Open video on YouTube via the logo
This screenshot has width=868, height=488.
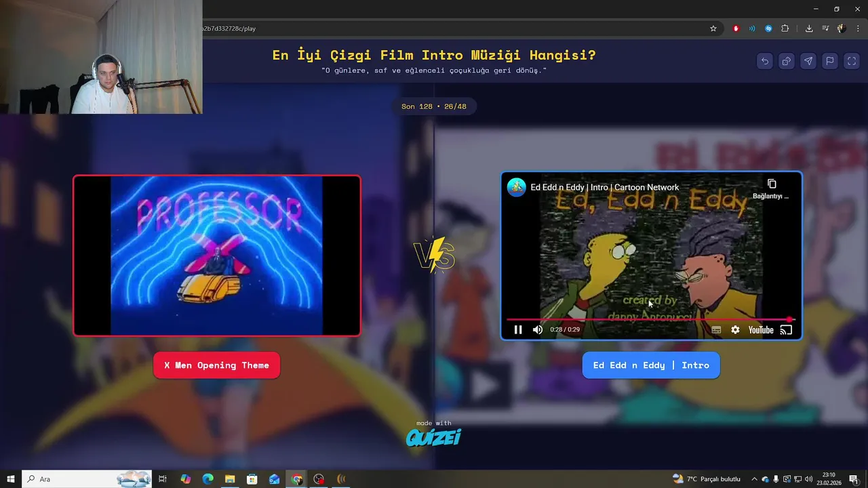pos(761,330)
